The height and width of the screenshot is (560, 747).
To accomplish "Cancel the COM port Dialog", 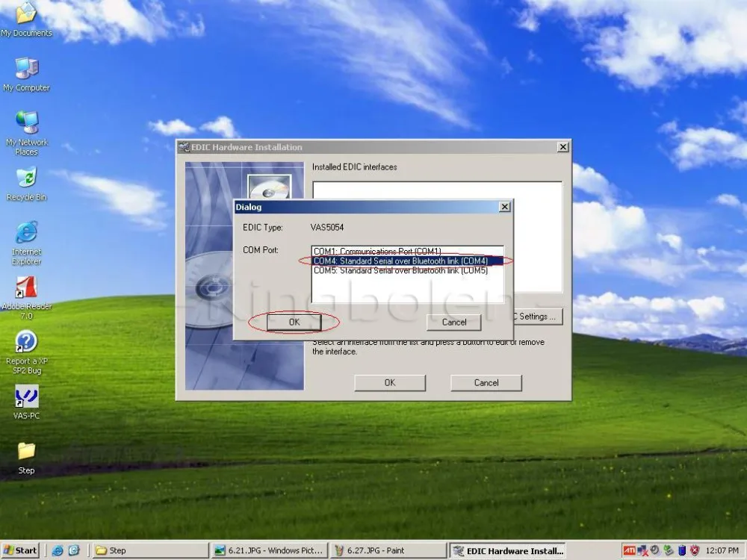I will [x=454, y=323].
